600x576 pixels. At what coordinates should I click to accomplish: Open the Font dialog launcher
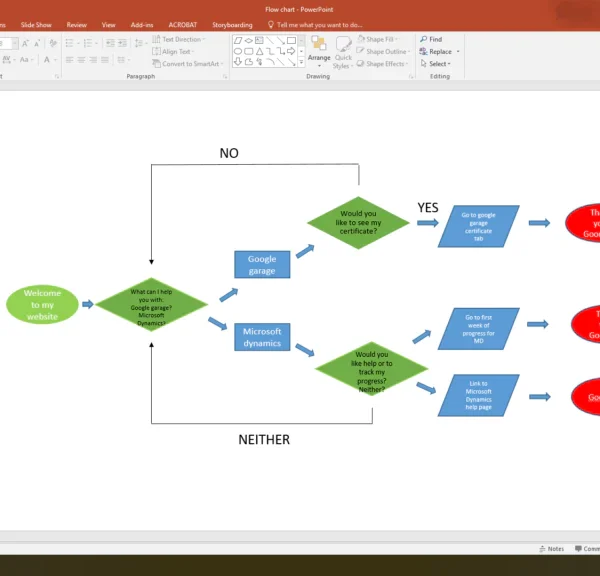(x=57, y=77)
